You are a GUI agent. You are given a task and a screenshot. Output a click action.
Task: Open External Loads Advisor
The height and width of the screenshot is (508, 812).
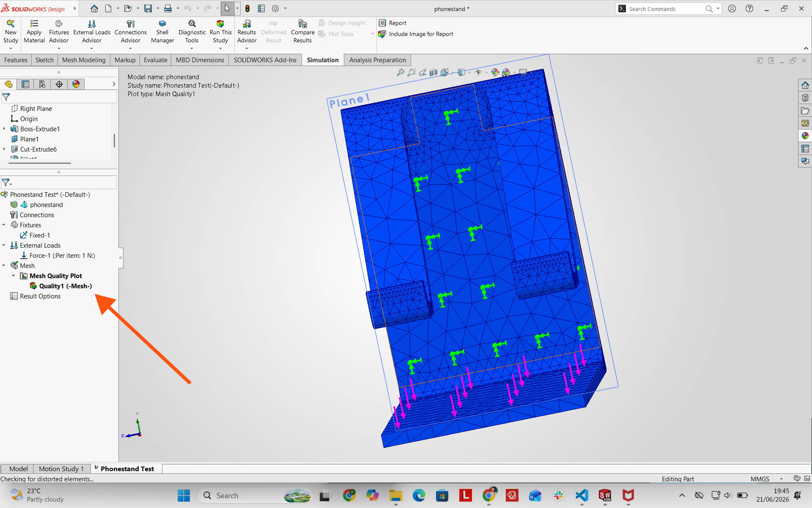point(92,33)
